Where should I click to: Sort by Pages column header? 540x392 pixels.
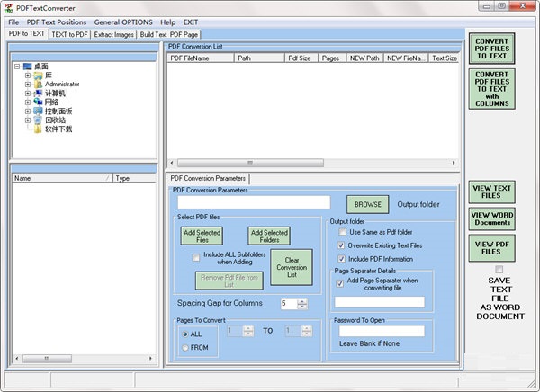tap(332, 58)
